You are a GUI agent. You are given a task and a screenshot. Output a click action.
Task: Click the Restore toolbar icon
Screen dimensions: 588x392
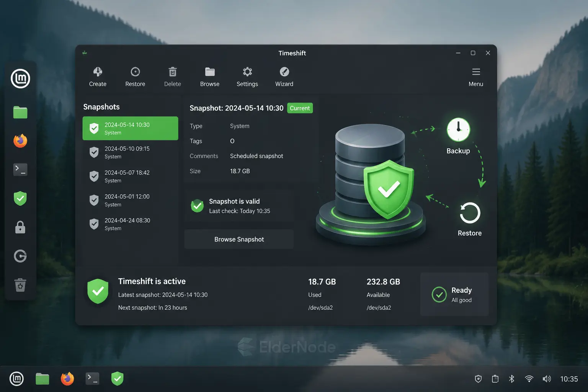point(135,72)
